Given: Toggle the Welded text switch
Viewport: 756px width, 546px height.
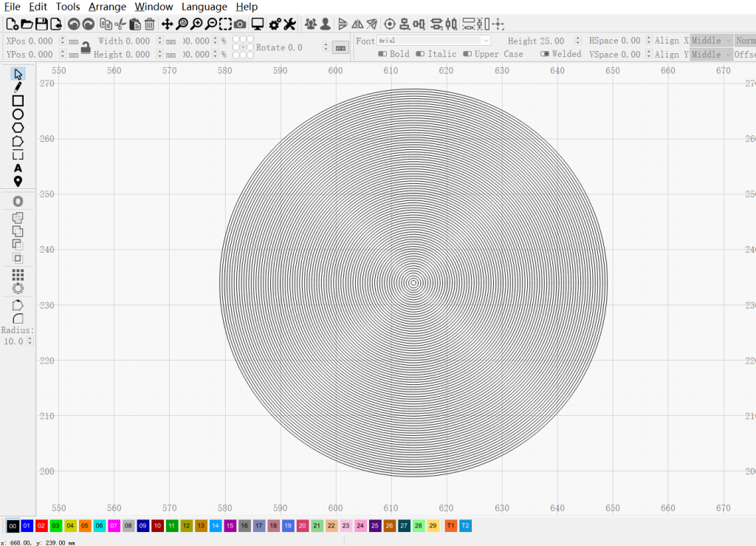Looking at the screenshot, I should [545, 54].
